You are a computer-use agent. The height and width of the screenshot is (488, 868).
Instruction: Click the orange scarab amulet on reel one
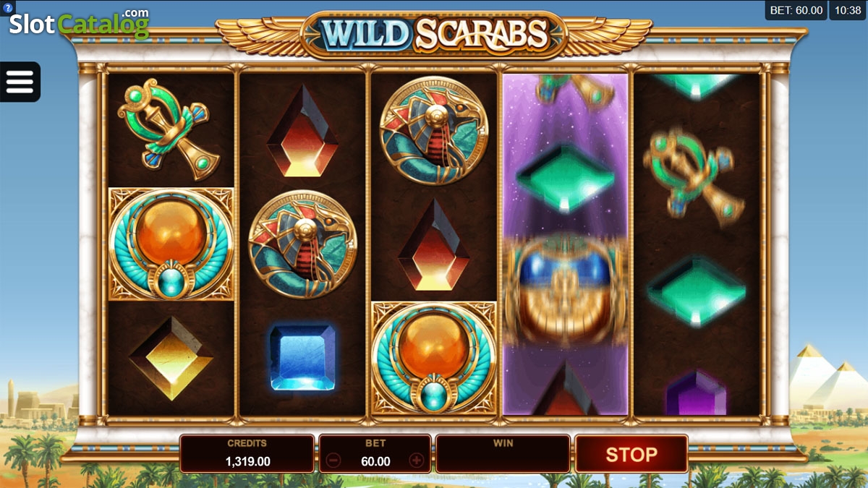[x=171, y=244]
